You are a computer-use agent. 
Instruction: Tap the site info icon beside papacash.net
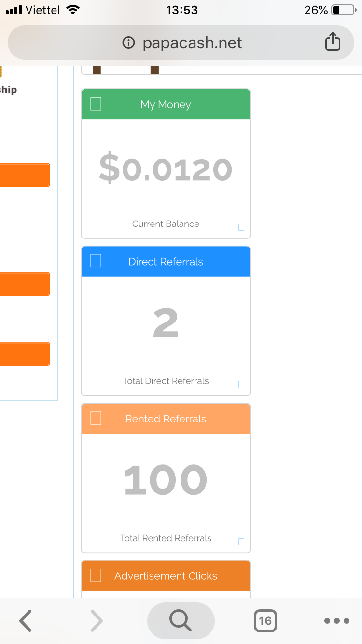pos(128,43)
